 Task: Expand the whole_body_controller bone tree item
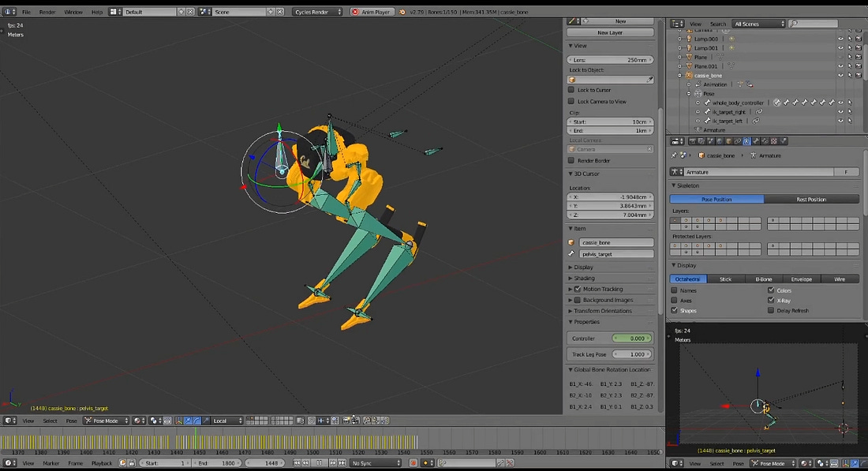[x=698, y=103]
